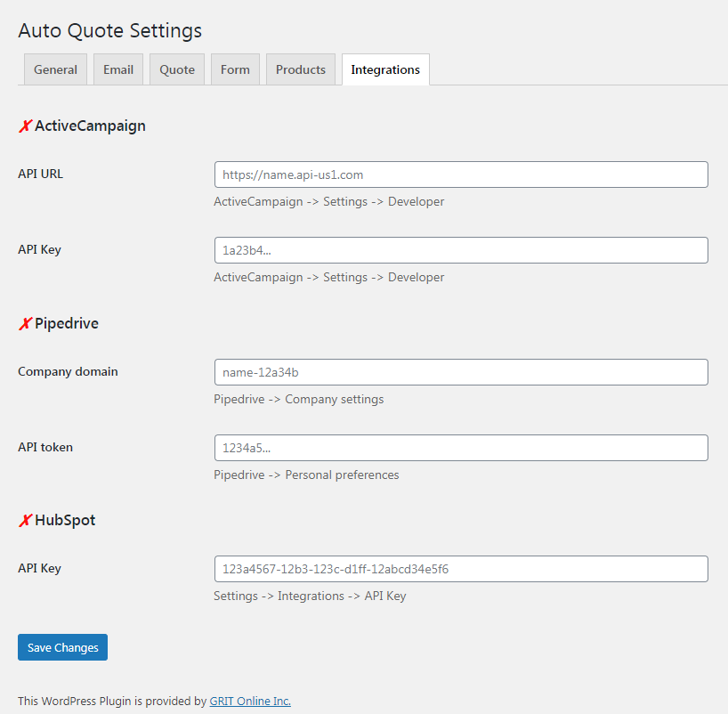This screenshot has width=728, height=714.
Task: Open the General tab
Action: pyautogui.click(x=55, y=69)
